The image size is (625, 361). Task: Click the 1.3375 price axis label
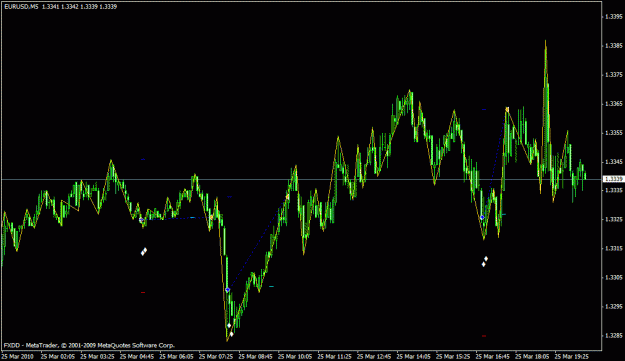[x=613, y=75]
